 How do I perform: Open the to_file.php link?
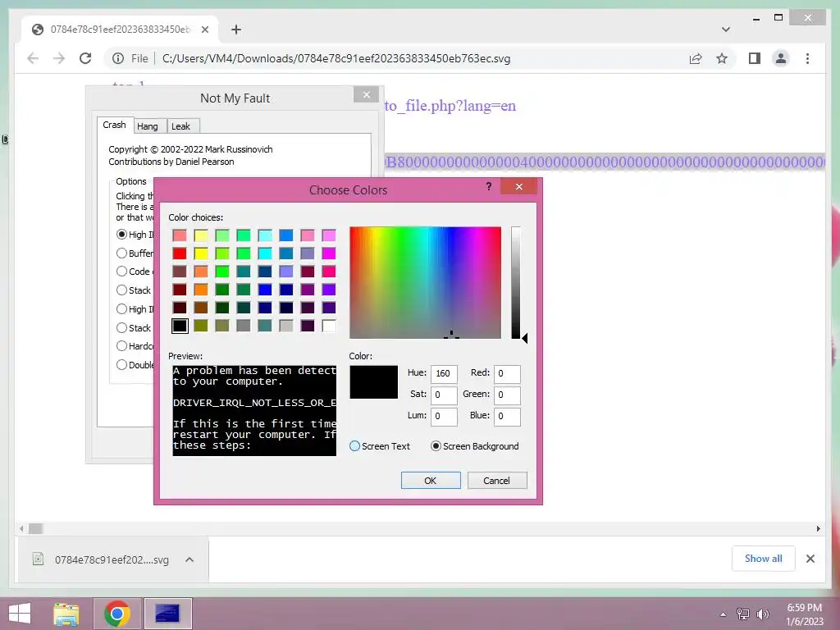click(450, 106)
